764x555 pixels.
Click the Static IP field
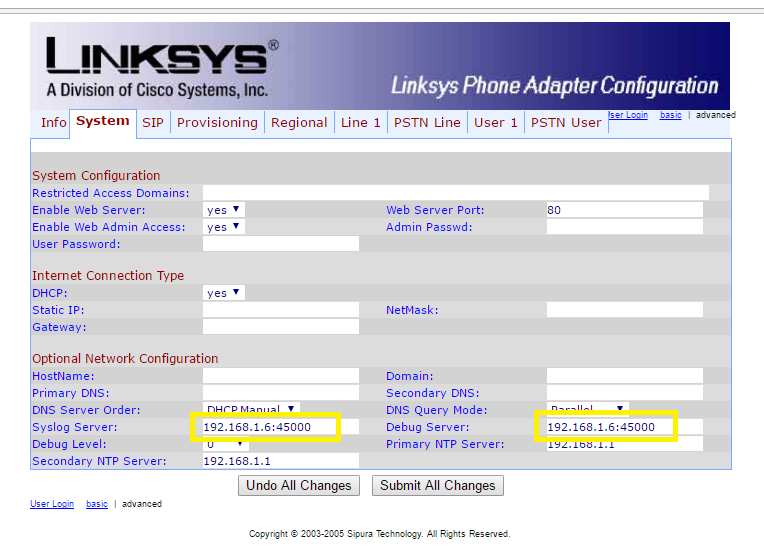[x=281, y=309]
